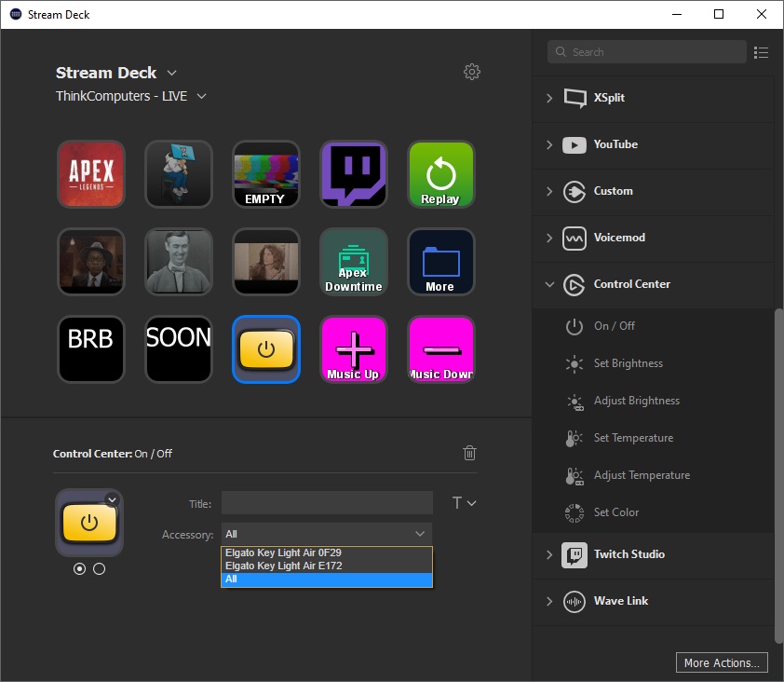Collapse the Control Center category
The height and width of the screenshot is (682, 784).
(549, 285)
